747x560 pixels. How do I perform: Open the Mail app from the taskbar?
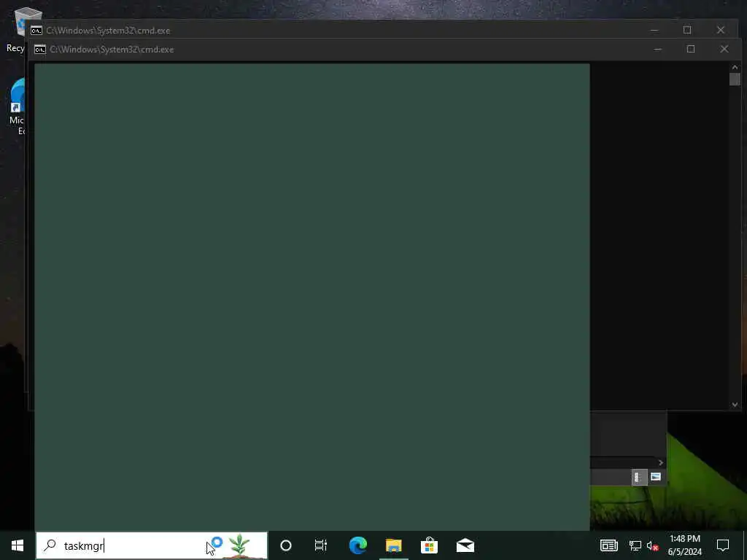[x=465, y=545]
